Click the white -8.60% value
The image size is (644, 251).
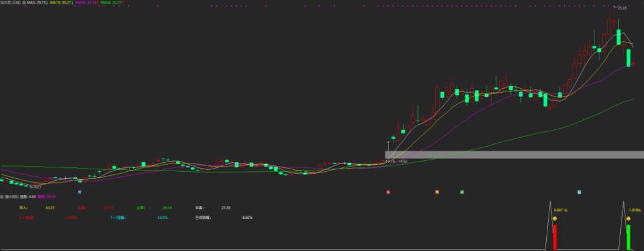click(247, 218)
